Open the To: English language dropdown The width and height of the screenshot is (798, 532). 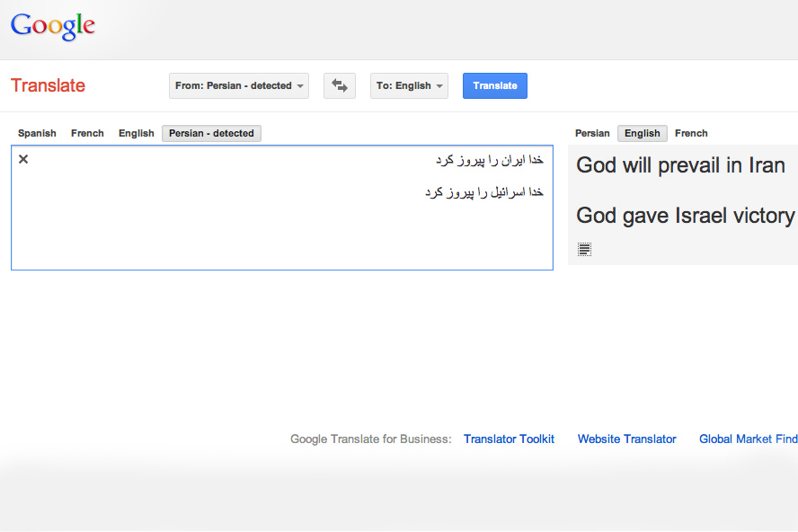pos(409,85)
